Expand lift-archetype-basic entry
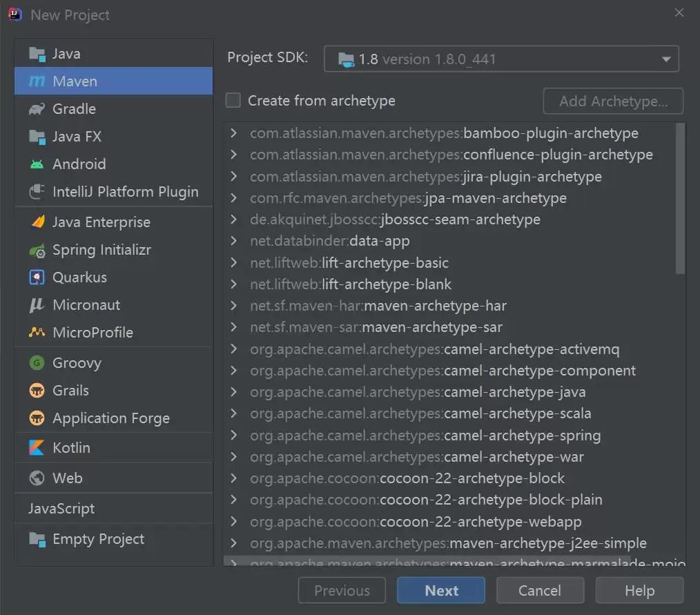 point(233,262)
